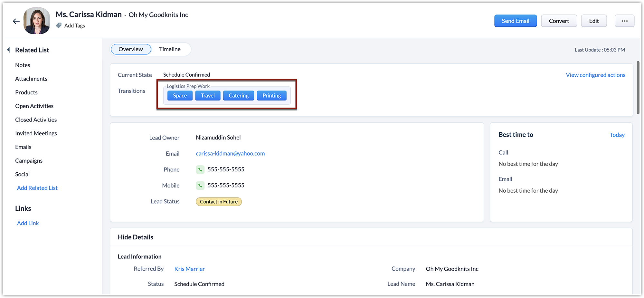Open Closed Activities in the Related List
The height and width of the screenshot is (298, 644).
pyautogui.click(x=36, y=120)
